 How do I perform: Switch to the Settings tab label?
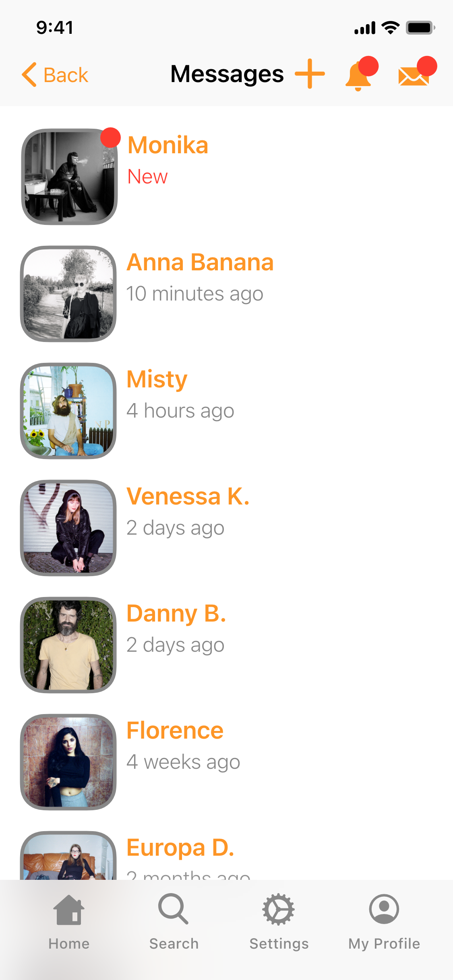[x=279, y=943]
